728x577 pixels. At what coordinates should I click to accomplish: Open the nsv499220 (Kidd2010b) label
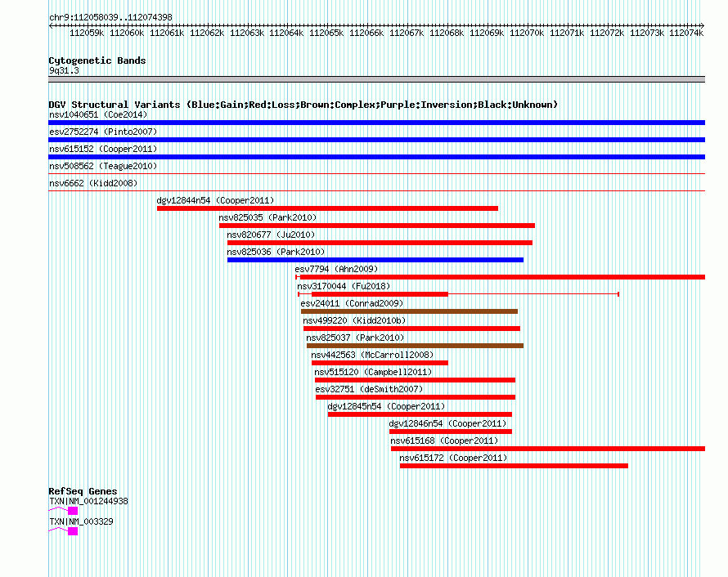(354, 320)
